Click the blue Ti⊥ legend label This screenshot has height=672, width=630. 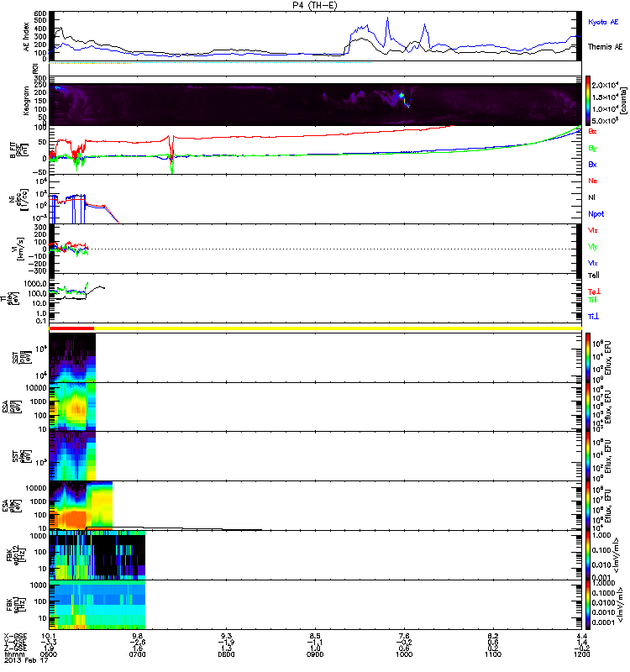(593, 317)
